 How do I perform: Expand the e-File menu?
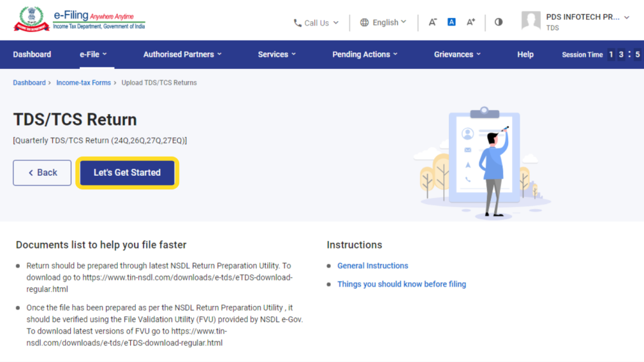93,54
